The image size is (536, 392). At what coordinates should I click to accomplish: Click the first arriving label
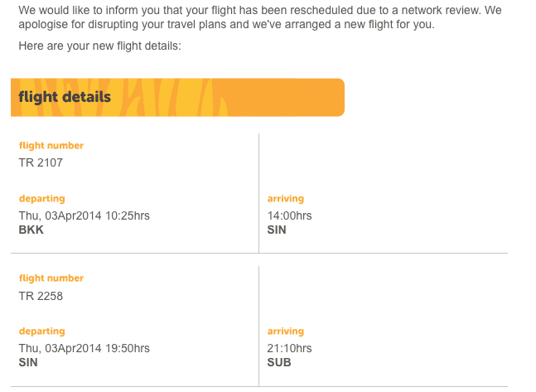pyautogui.click(x=286, y=199)
